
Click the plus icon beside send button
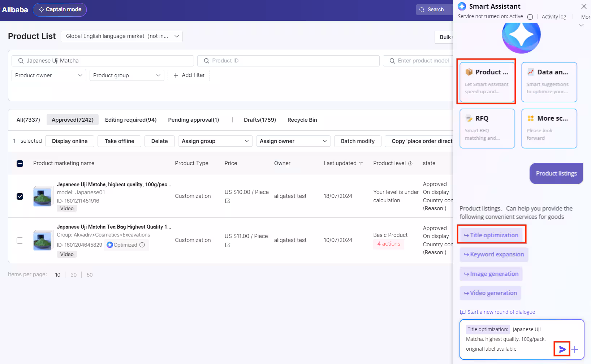point(575,350)
